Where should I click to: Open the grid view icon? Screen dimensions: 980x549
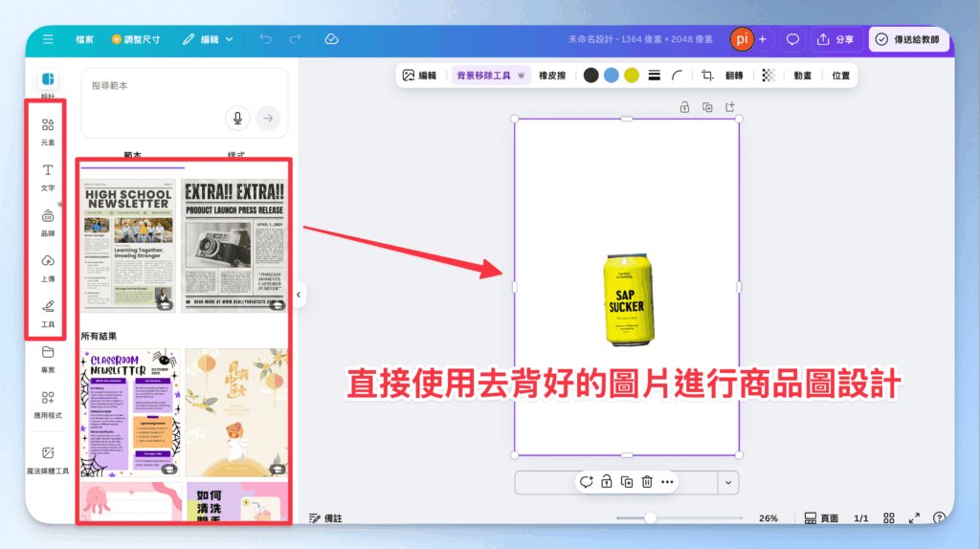click(889, 518)
